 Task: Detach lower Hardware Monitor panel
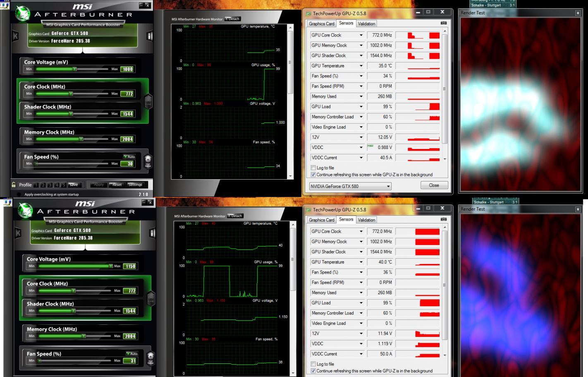pos(234,216)
